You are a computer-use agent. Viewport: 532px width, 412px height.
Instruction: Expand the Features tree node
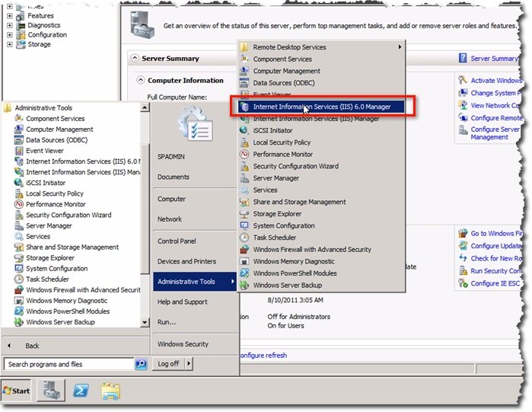9,15
